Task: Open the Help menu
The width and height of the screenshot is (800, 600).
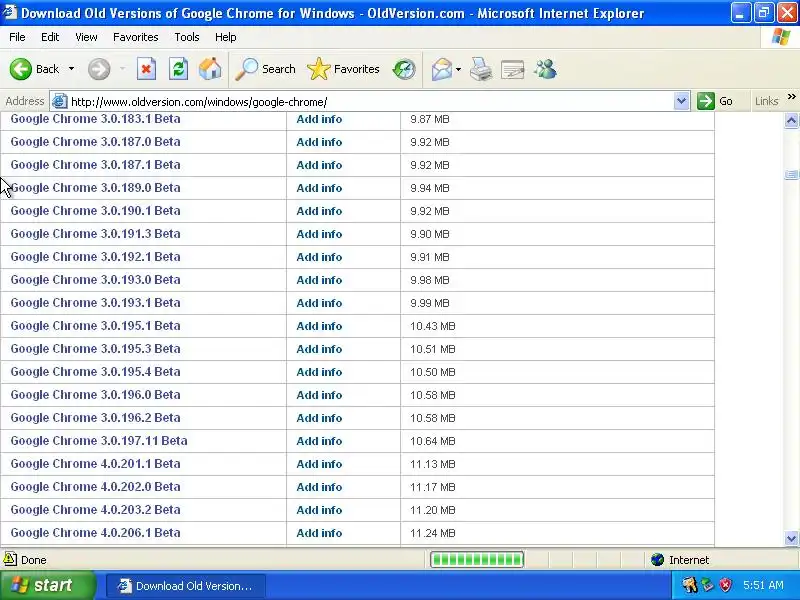Action: pos(226,37)
